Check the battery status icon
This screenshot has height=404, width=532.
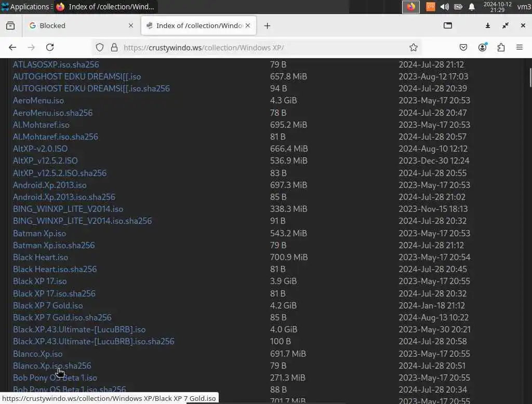click(458, 7)
